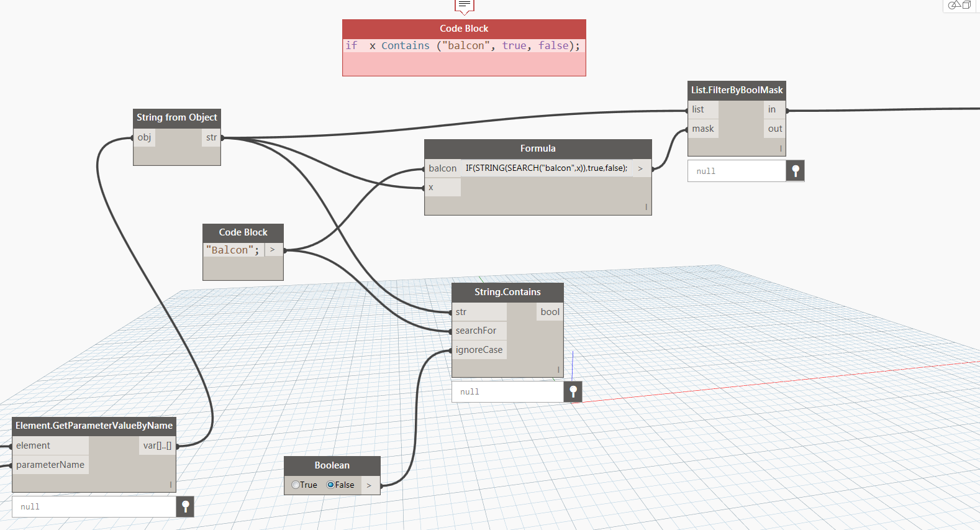Click lacing mark on List.FilterByBoolMask node
Screen dimensions: 980x530
[x=781, y=148]
